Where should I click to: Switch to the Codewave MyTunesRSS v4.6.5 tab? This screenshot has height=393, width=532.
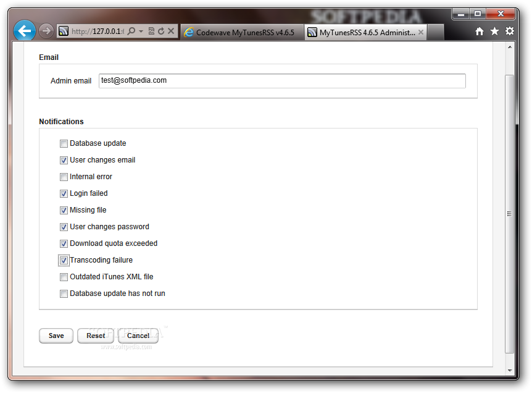click(x=242, y=32)
